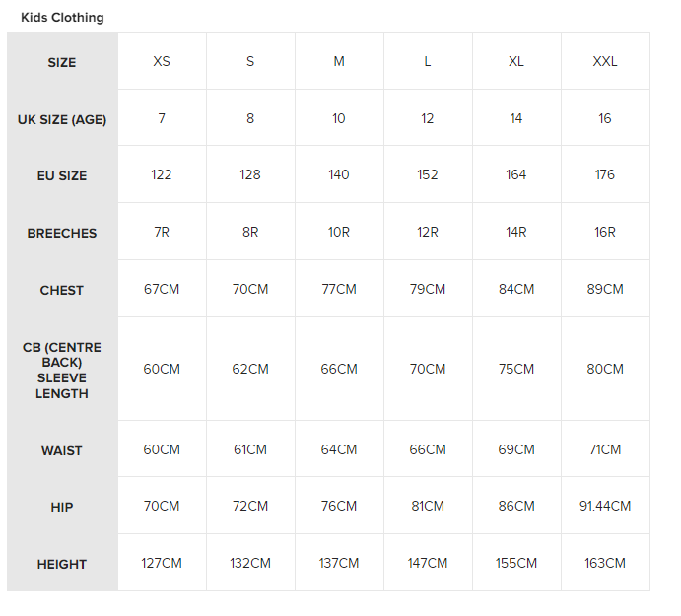Viewport: 681px width, 616px height.
Task: Click the 91.44CM hip measurement
Action: pyautogui.click(x=605, y=507)
